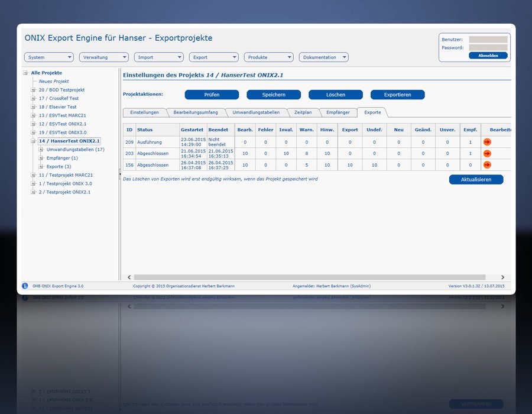The width and height of the screenshot is (532, 414).
Task: Expand Empfänger (1) subnode
Action: pyautogui.click(x=41, y=158)
